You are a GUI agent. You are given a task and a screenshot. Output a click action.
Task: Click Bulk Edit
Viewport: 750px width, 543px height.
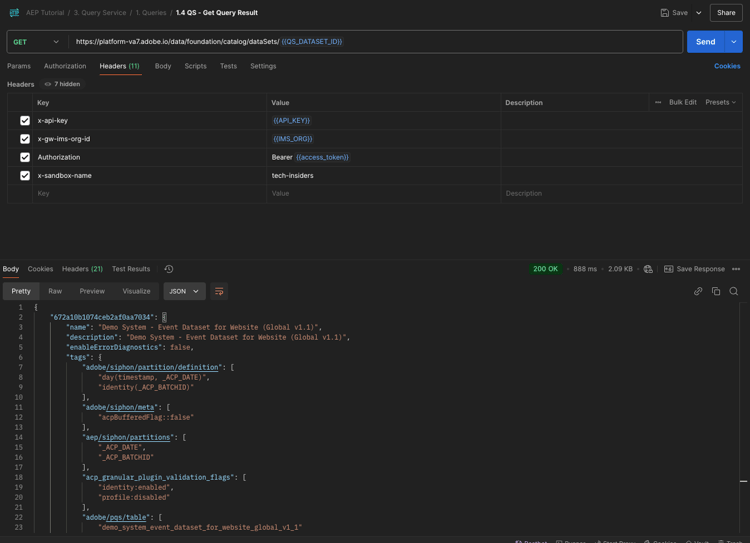point(683,102)
